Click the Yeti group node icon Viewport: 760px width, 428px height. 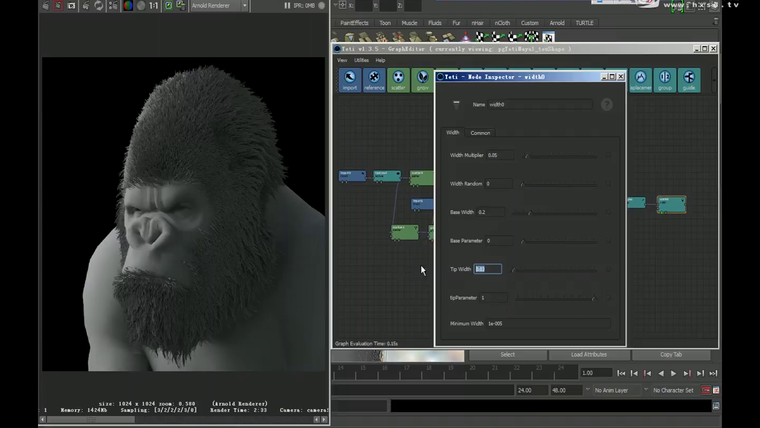665,79
